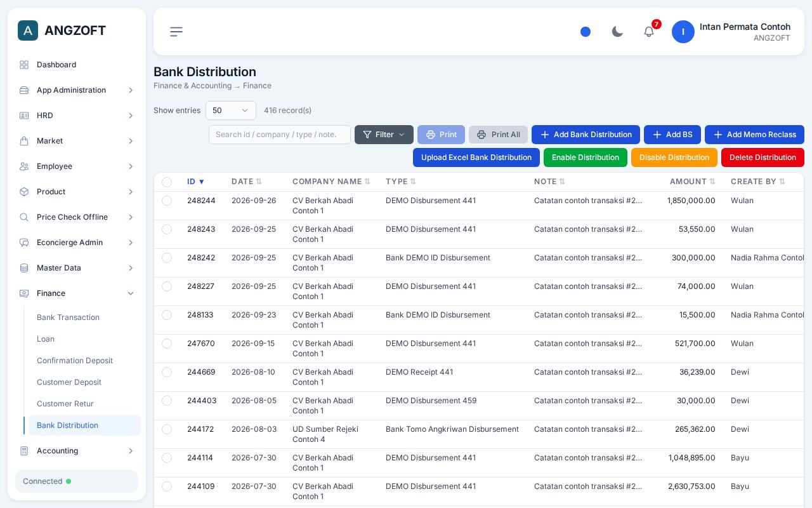Click the Accounting calculator icon

[x=24, y=451]
